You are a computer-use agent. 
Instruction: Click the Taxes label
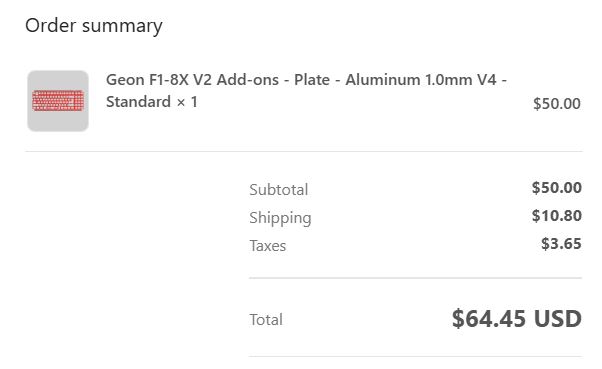click(x=268, y=246)
